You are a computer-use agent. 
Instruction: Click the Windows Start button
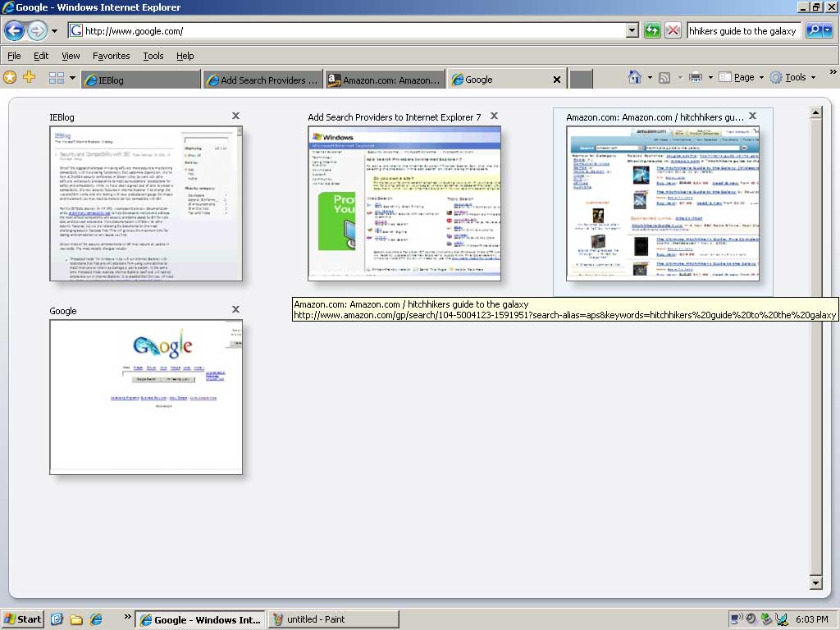point(22,619)
